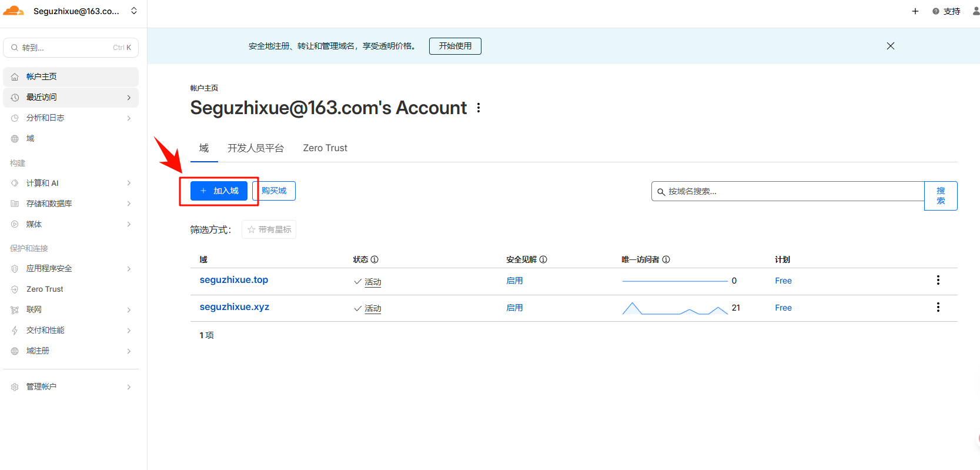This screenshot has height=470, width=980.
Task: Click the Cloudflare logo icon
Action: (14, 11)
